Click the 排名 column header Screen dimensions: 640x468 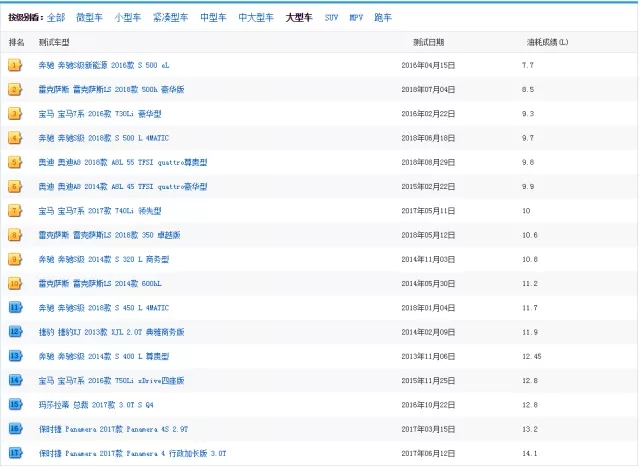click(x=16, y=42)
